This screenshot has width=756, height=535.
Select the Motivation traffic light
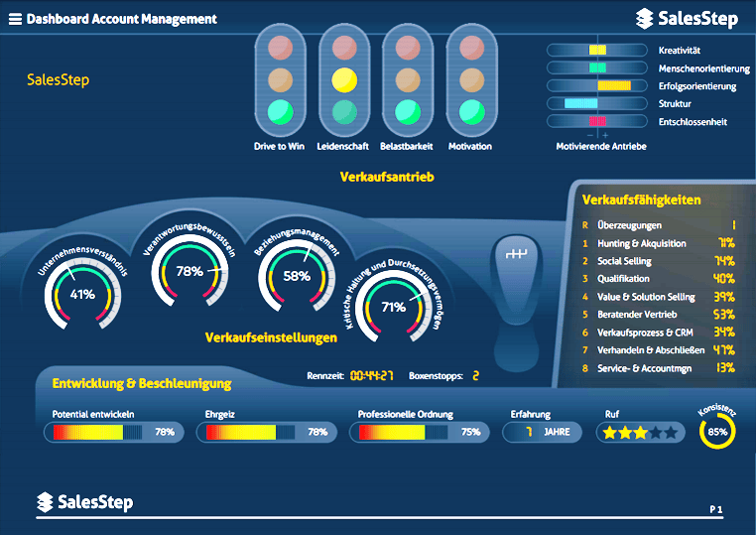[x=470, y=81]
